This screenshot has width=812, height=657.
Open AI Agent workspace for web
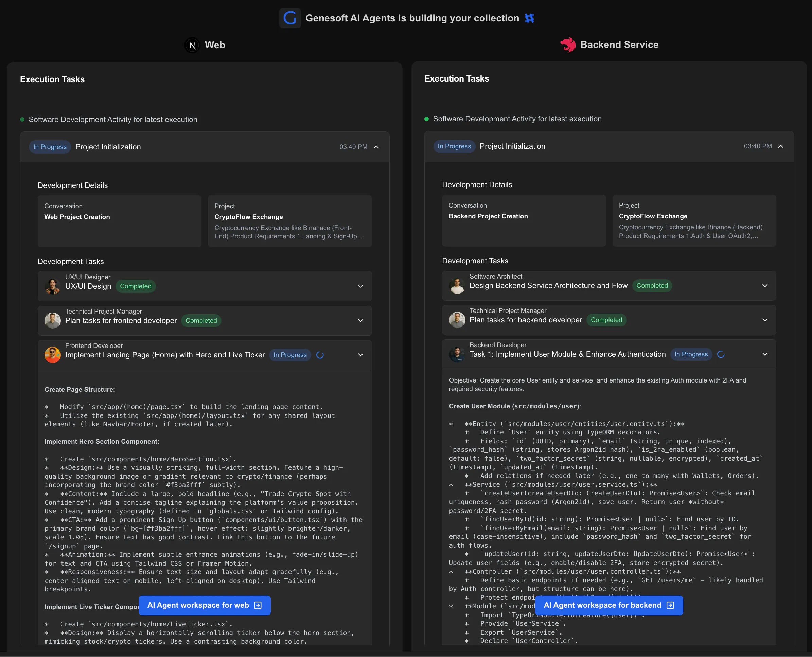205,605
